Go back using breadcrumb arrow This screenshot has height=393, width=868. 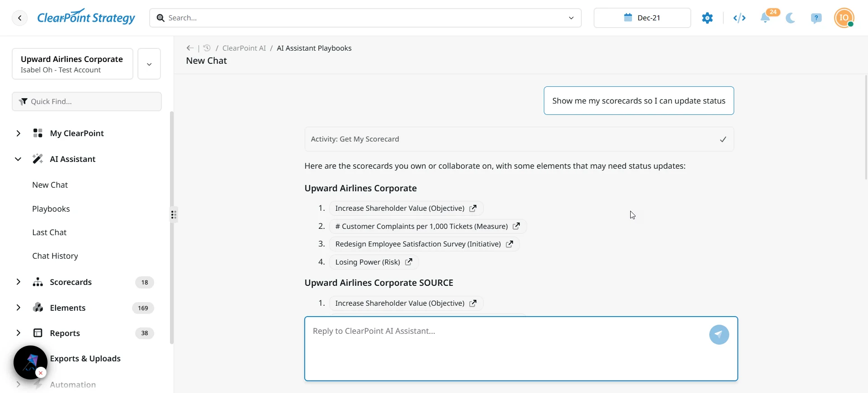(190, 48)
